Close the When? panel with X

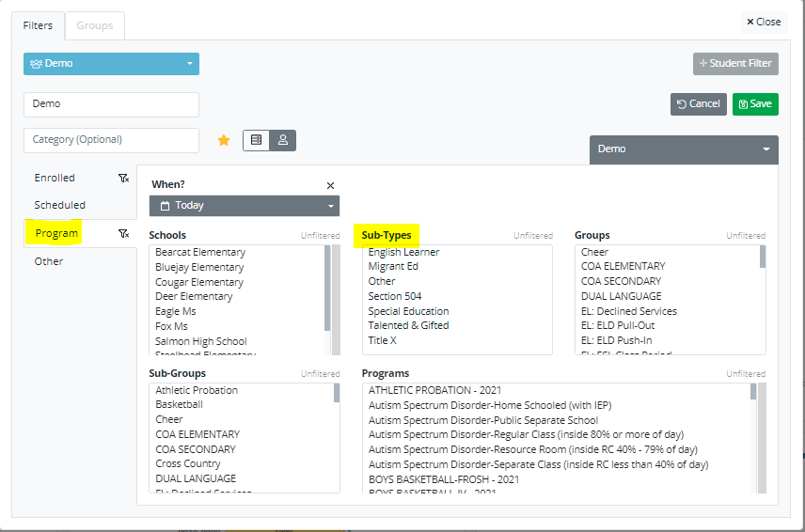point(330,186)
